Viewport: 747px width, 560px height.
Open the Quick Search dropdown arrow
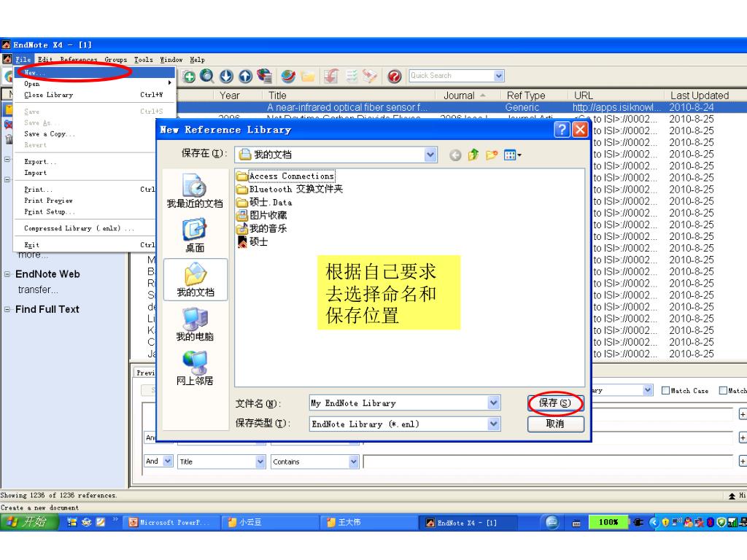click(498, 76)
